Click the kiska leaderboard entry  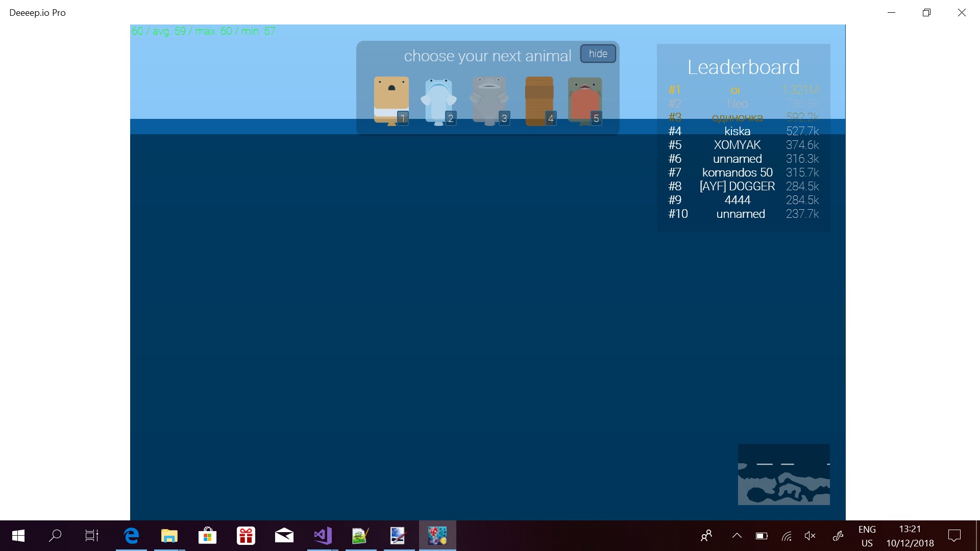tap(737, 131)
